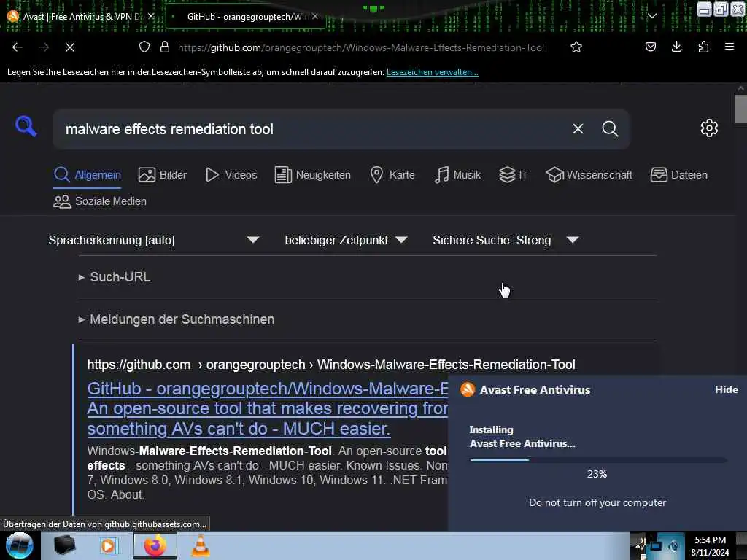Open tracking protection shield icon
This screenshot has width=747, height=560.
coord(144,47)
